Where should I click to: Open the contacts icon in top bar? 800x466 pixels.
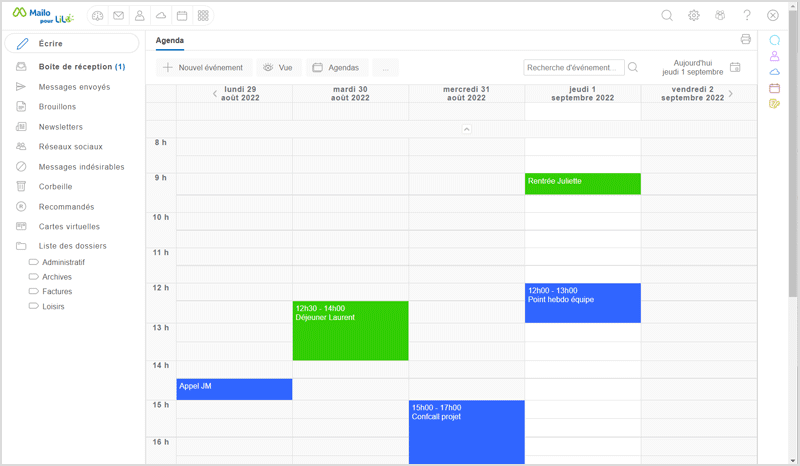(140, 16)
